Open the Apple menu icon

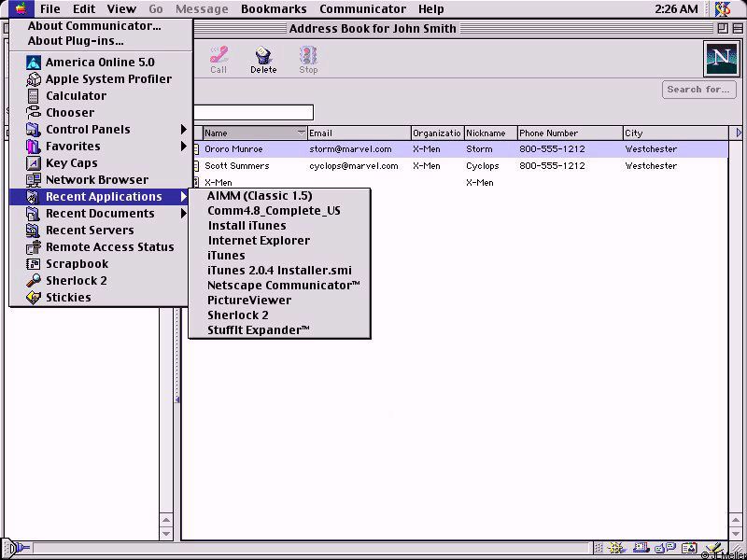click(x=20, y=9)
